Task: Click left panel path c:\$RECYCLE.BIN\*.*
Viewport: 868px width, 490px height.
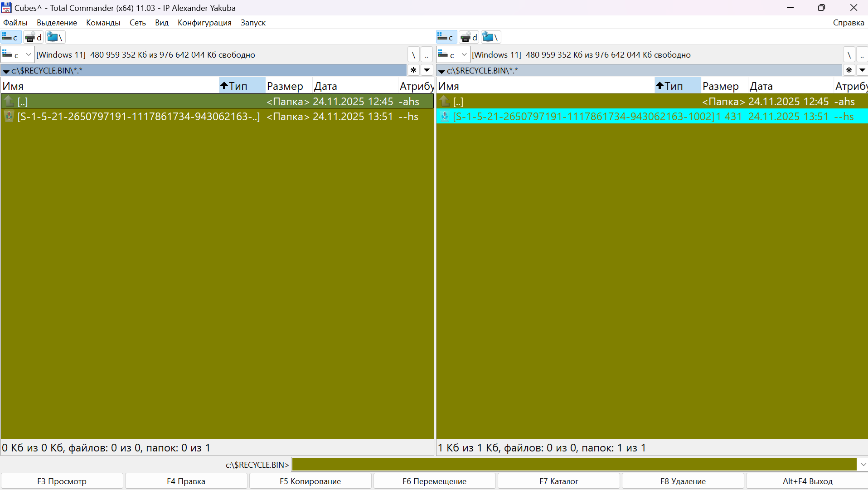Action: coord(47,71)
